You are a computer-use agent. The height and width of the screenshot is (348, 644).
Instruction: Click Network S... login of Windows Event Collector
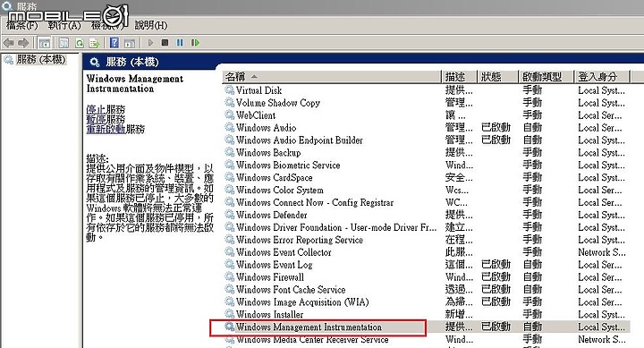click(602, 252)
